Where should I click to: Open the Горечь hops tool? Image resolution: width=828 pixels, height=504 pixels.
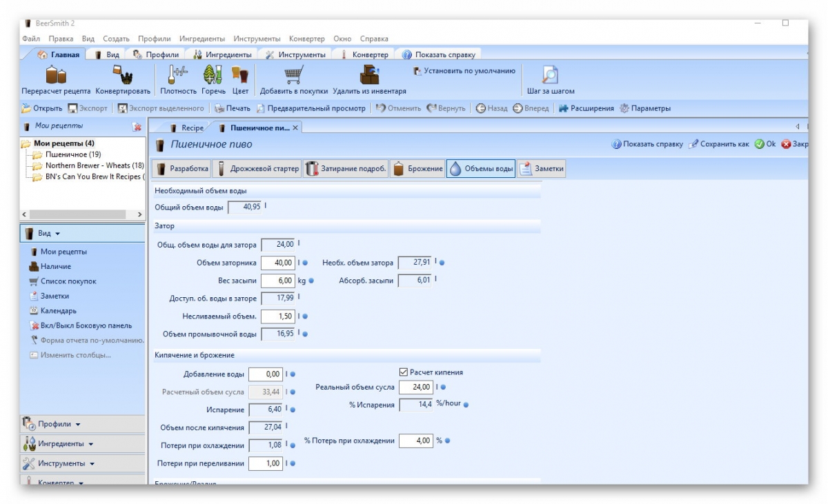[x=213, y=79]
